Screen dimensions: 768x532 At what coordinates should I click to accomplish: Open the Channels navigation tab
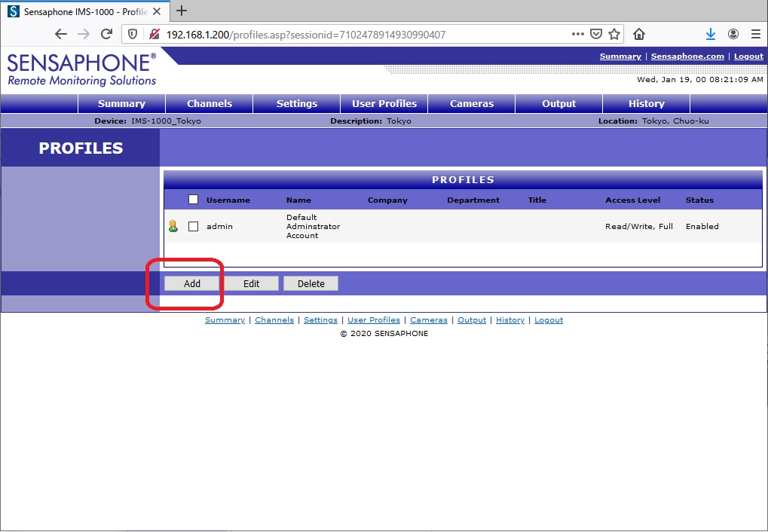(209, 103)
